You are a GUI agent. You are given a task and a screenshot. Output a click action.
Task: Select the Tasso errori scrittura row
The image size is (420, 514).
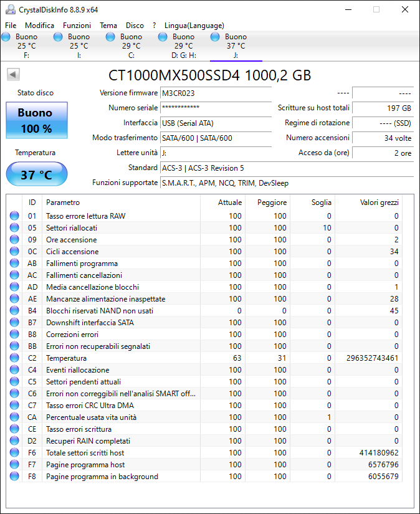click(x=204, y=429)
